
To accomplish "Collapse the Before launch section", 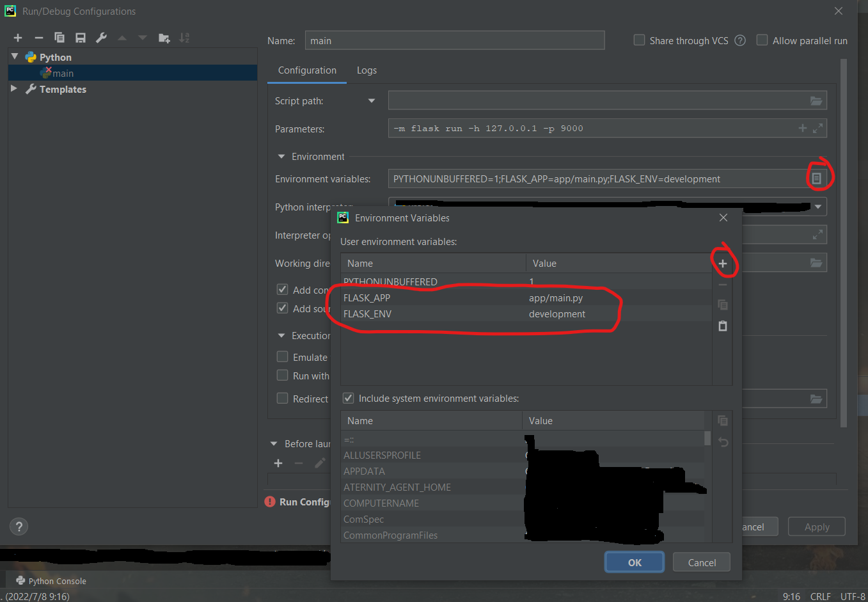I will tap(274, 444).
